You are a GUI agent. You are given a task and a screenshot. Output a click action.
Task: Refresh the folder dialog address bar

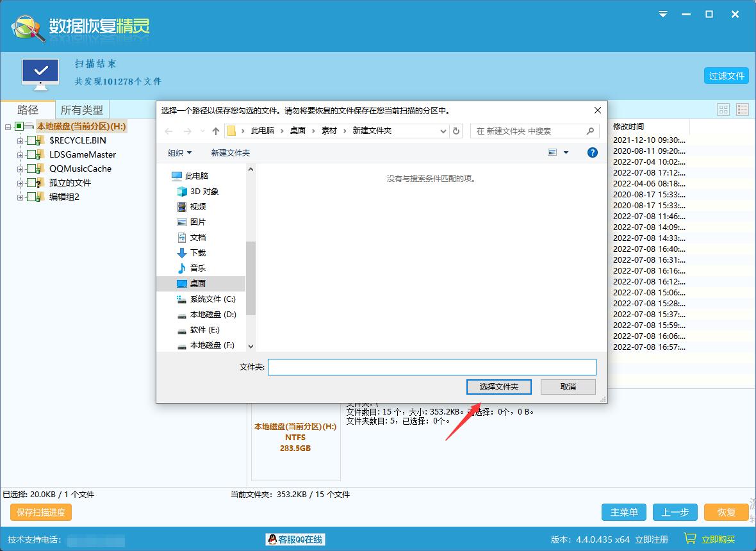click(x=456, y=131)
